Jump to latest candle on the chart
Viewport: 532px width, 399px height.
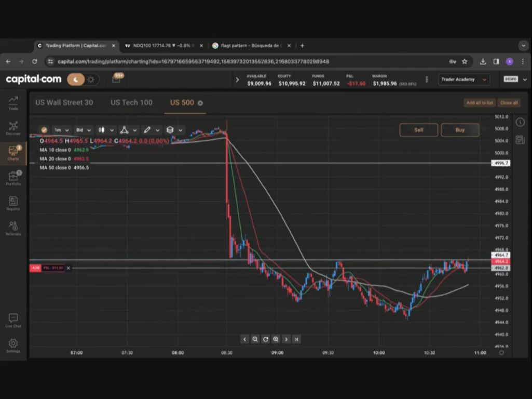coord(296,339)
